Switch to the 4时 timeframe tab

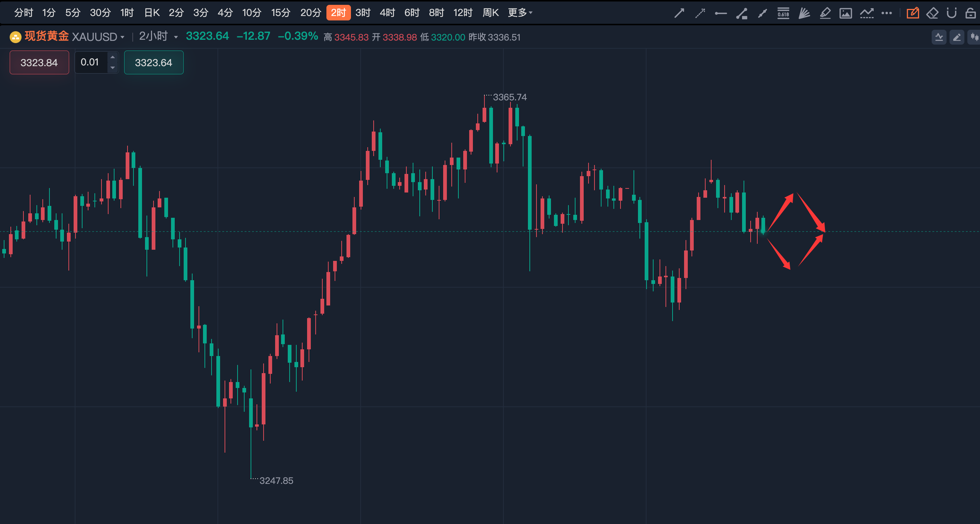click(x=387, y=13)
